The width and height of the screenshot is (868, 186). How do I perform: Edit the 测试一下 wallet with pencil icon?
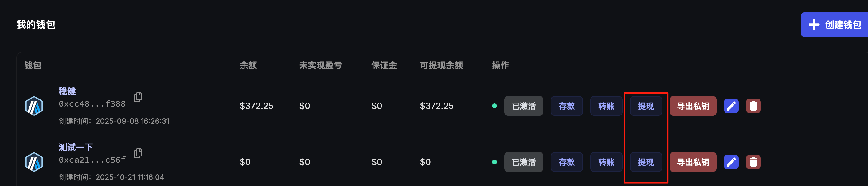pyautogui.click(x=731, y=162)
